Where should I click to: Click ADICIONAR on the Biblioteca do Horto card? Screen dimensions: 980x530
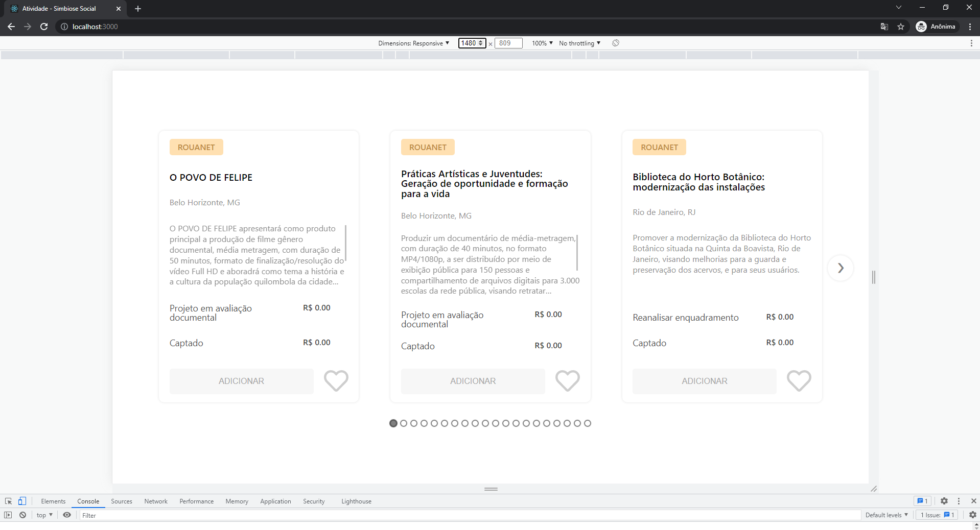(x=704, y=381)
